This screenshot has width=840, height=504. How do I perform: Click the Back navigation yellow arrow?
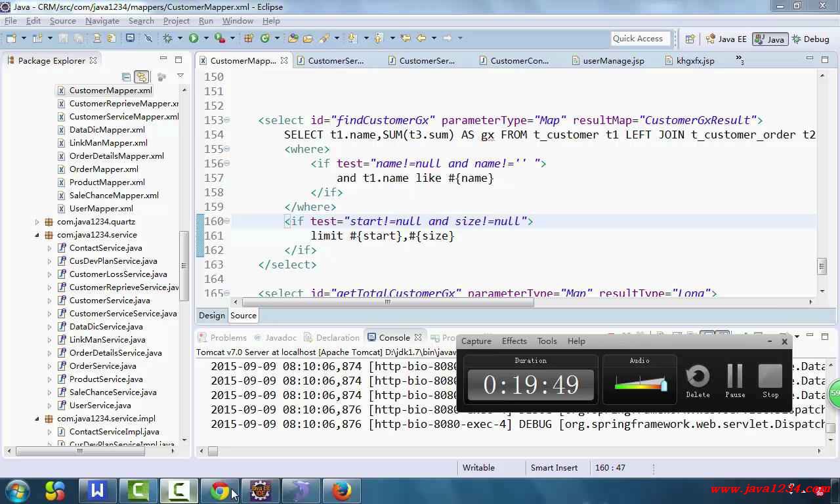pos(421,38)
